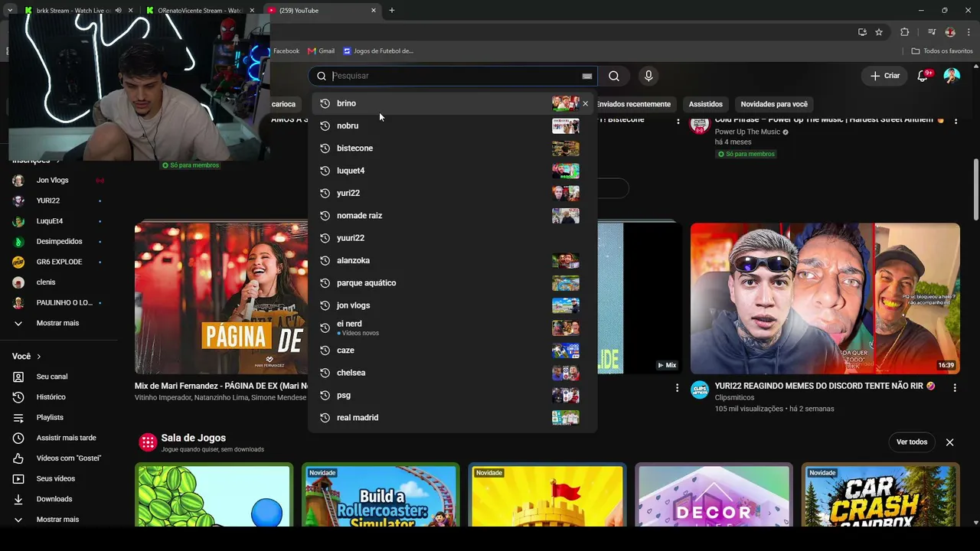Open the YouTube notifications bell
This screenshot has height=551, width=980.
pos(923,76)
